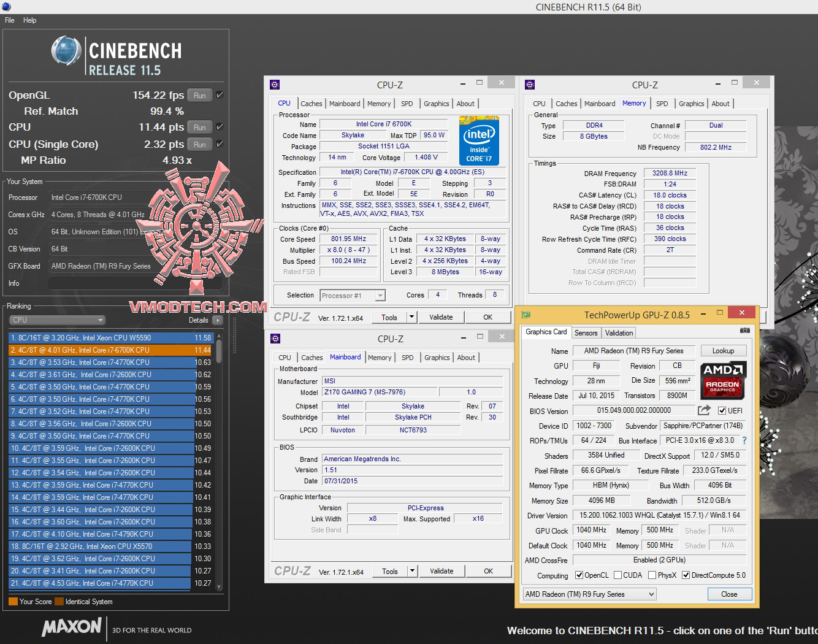Click Validate in the CPU-Z window showing the Mainboard tab
Screen dimensions: 818x644
pos(441,571)
